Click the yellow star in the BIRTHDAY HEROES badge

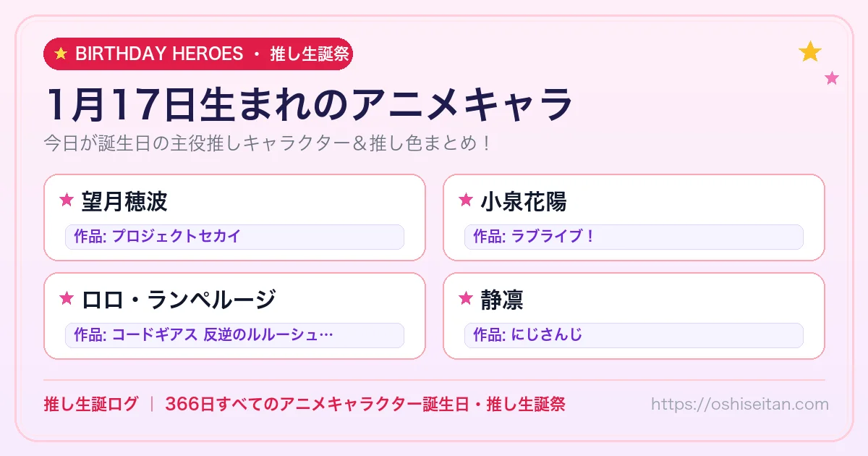click(61, 54)
